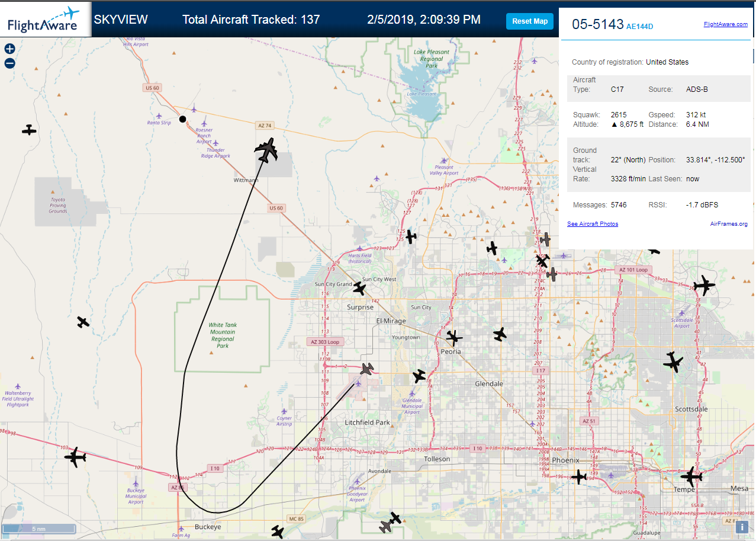This screenshot has width=756, height=541.
Task: Select the large aircraft near Scottsdale Airport
Action: coord(704,286)
